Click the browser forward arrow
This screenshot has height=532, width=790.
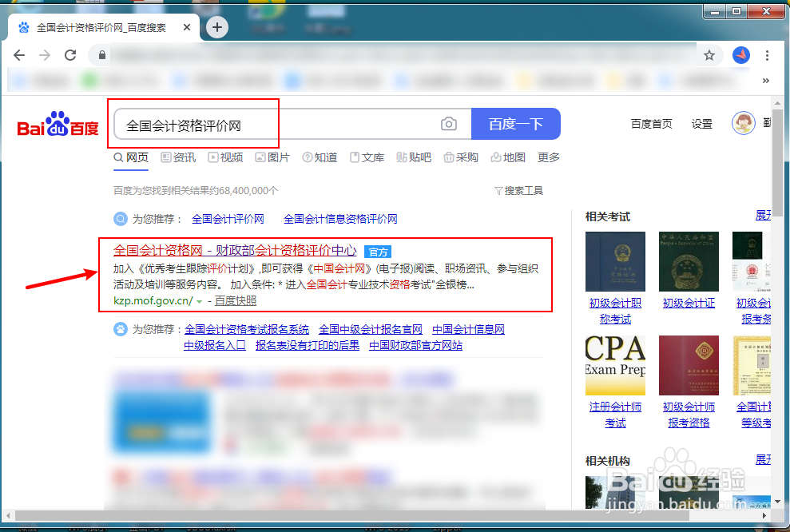(x=45, y=55)
